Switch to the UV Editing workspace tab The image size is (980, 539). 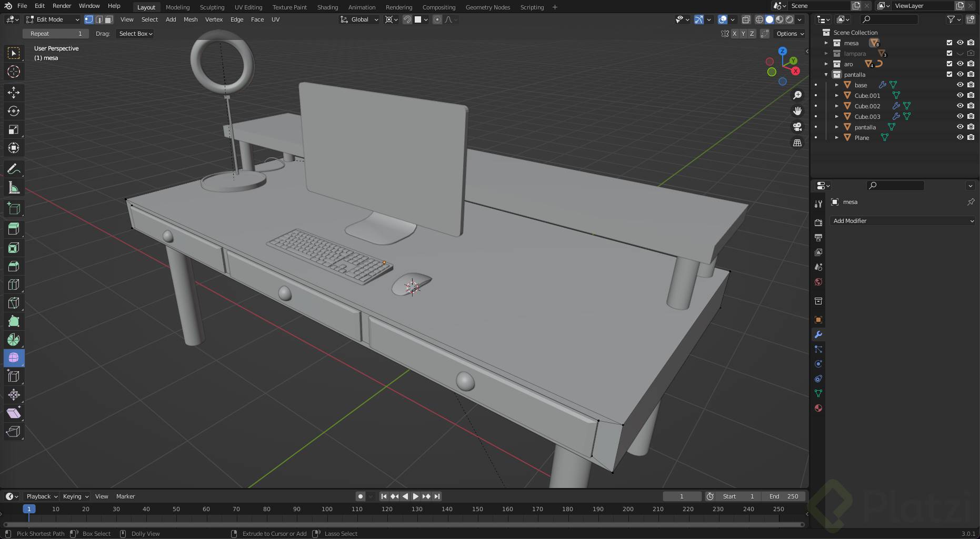tap(248, 7)
